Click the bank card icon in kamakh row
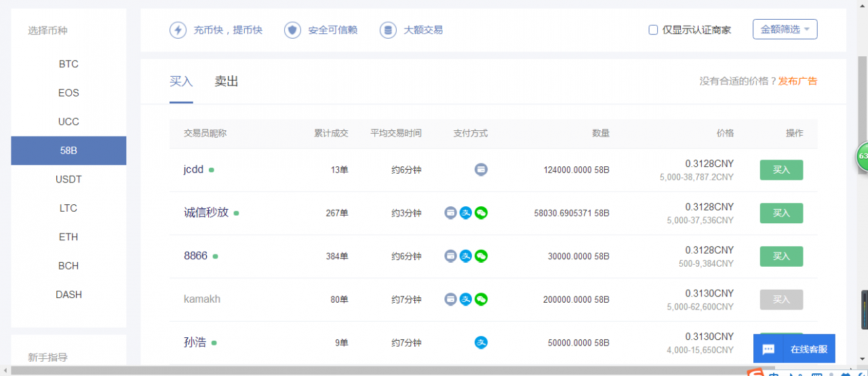This screenshot has width=868, height=376. [450, 299]
